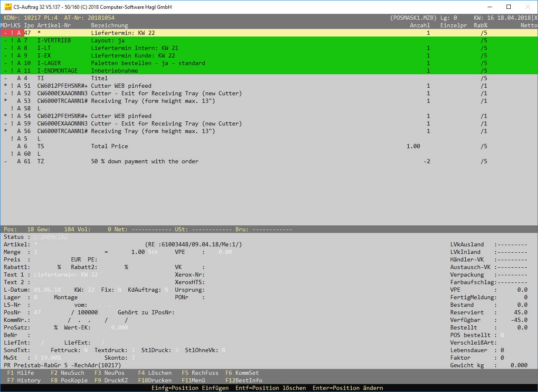Click F2 NeuSuch to start new search
The width and height of the screenshot is (538, 392).
[x=67, y=373]
